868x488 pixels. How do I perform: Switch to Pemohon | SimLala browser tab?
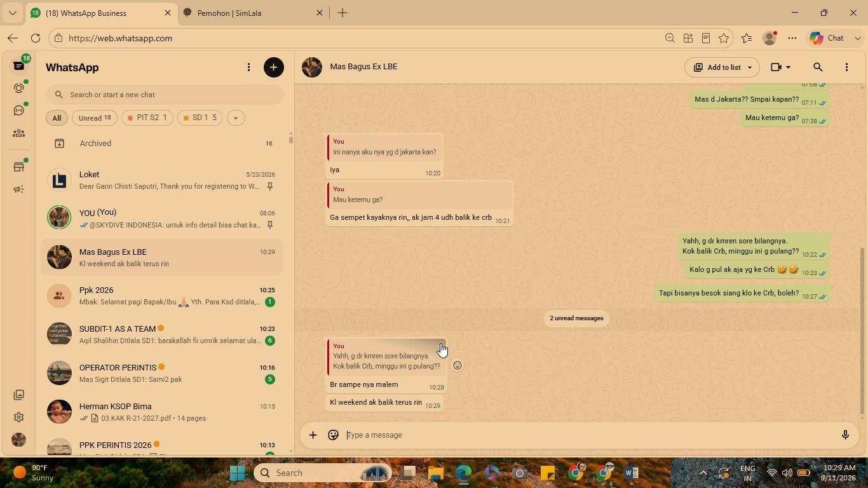pyautogui.click(x=253, y=13)
